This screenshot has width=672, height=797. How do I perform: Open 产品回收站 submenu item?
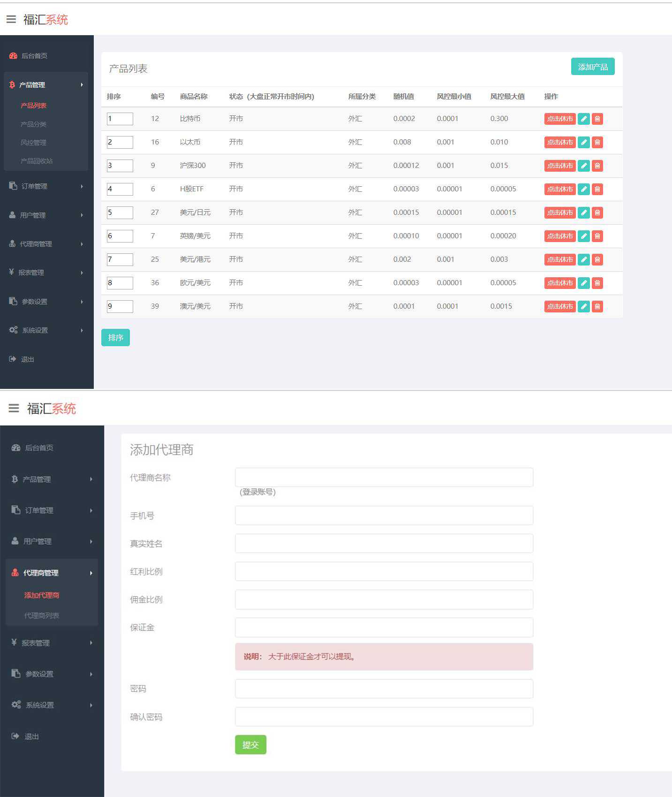point(37,161)
